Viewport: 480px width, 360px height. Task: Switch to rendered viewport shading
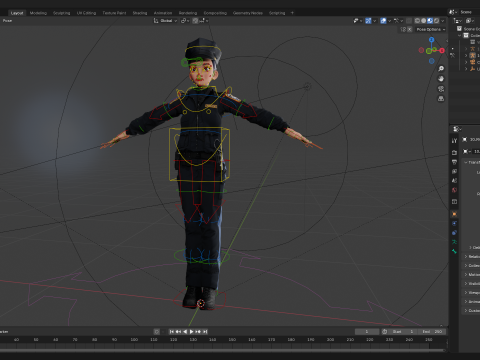(436, 21)
